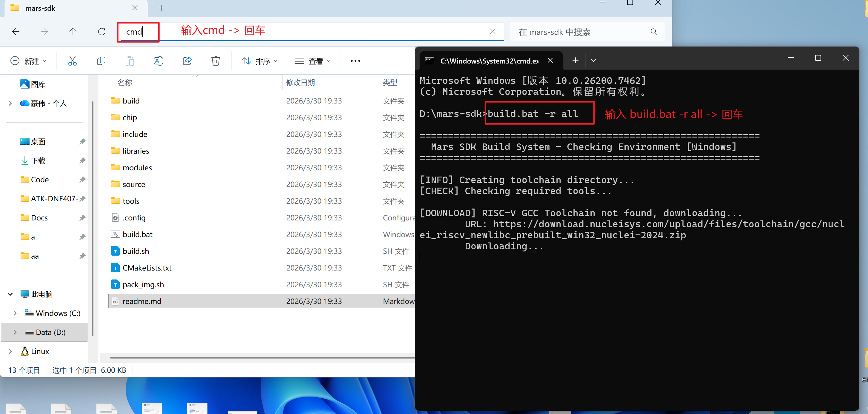
Task: Refresh the mars-sdk folder view
Action: point(101,32)
